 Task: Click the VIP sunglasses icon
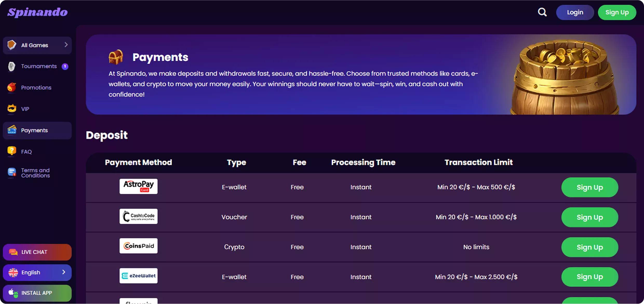tap(12, 109)
